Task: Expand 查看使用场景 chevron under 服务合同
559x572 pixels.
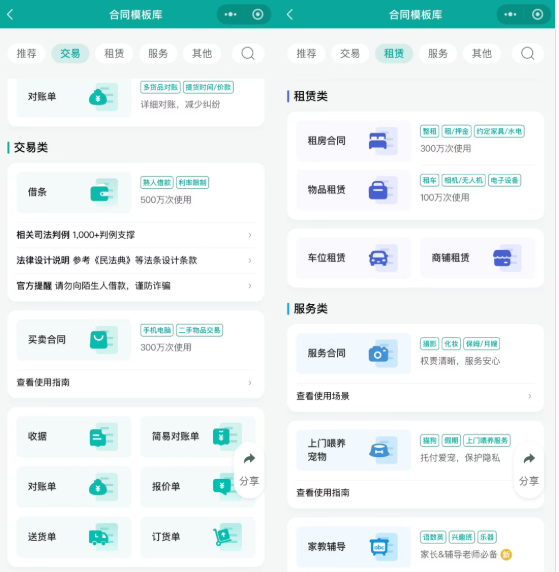Action: click(530, 396)
